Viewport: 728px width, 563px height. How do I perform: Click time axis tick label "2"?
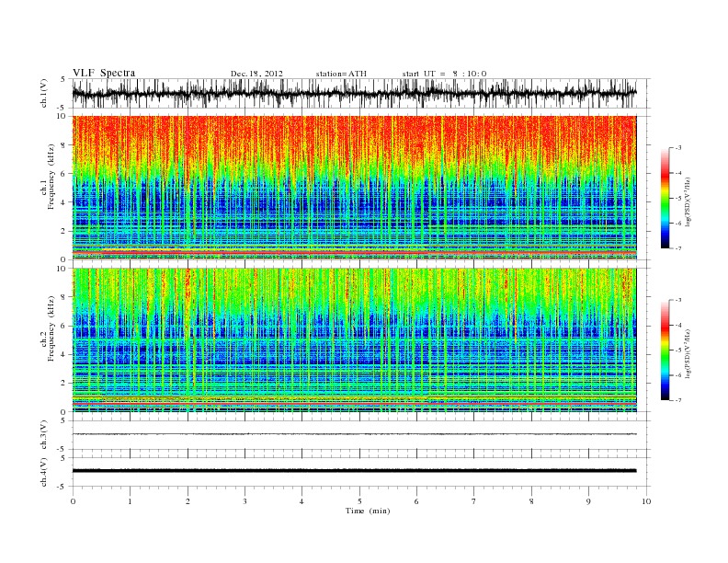[x=188, y=501]
